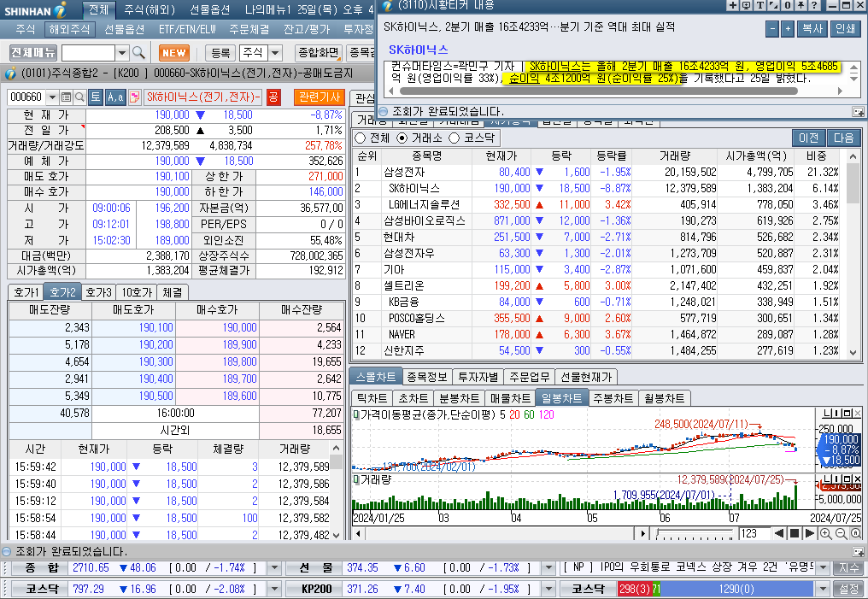Open the stock code 000660 dropdown
The image size is (868, 599).
pyautogui.click(x=53, y=97)
